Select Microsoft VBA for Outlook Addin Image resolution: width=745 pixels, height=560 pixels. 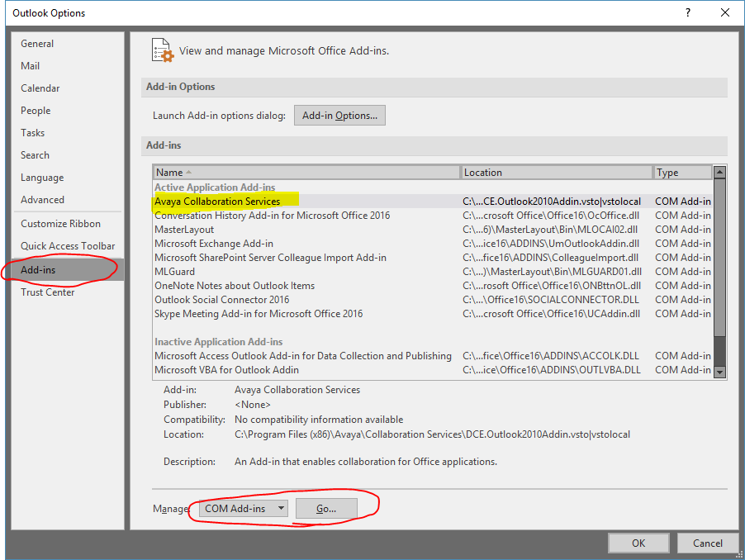point(226,370)
